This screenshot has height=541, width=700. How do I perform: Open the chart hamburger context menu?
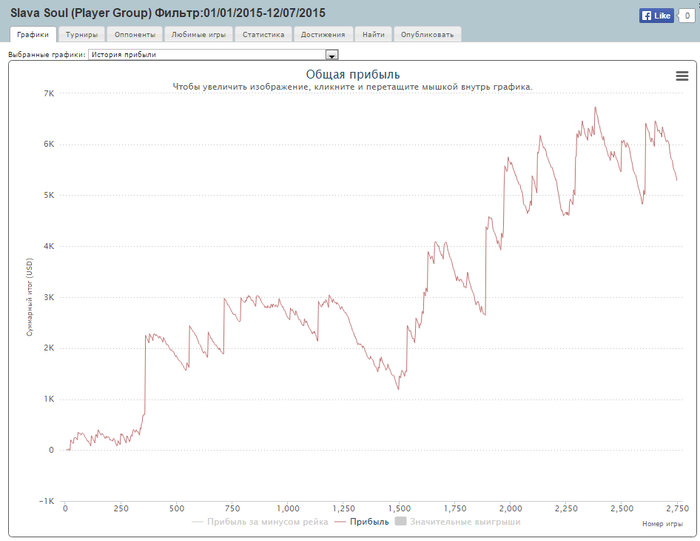click(682, 76)
